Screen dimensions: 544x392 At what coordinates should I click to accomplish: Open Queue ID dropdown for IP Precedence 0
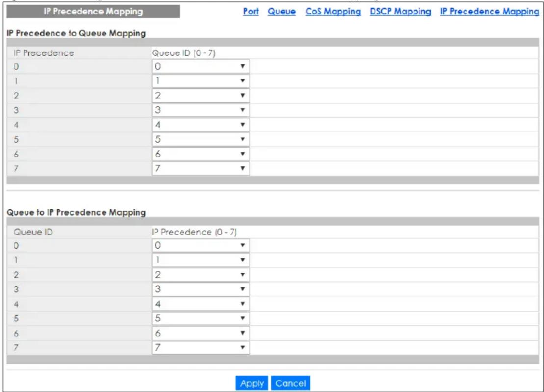[201, 66]
